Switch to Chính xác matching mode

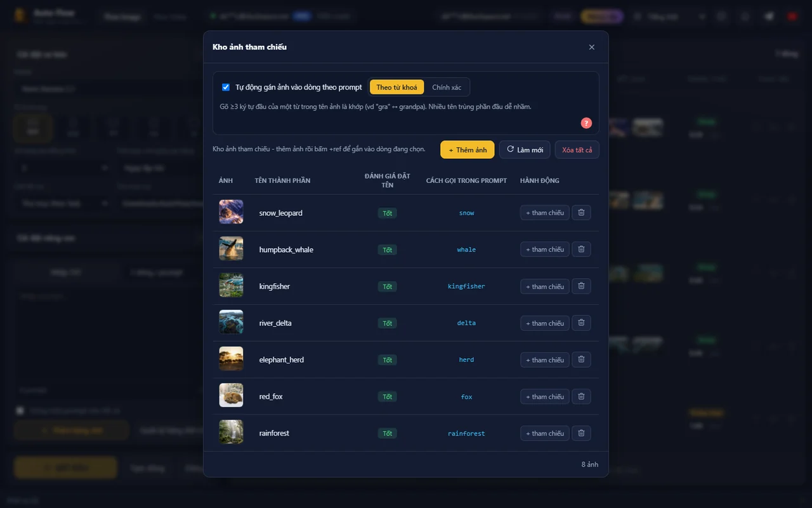(447, 87)
